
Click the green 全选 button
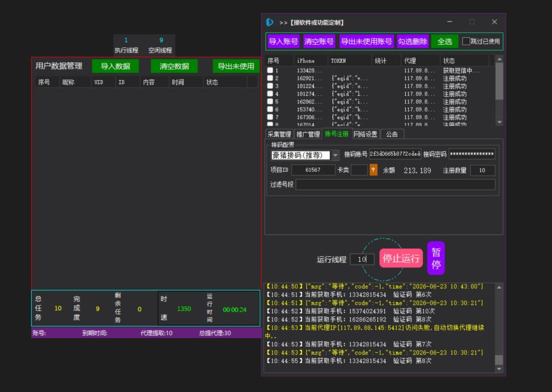coord(445,41)
